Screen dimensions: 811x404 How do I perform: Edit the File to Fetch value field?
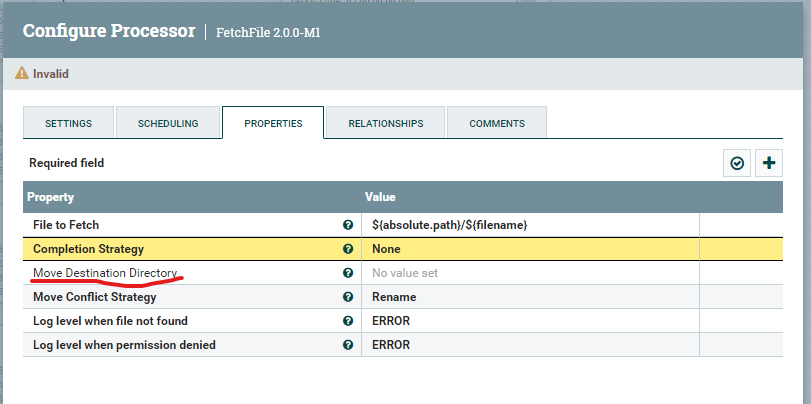530,225
